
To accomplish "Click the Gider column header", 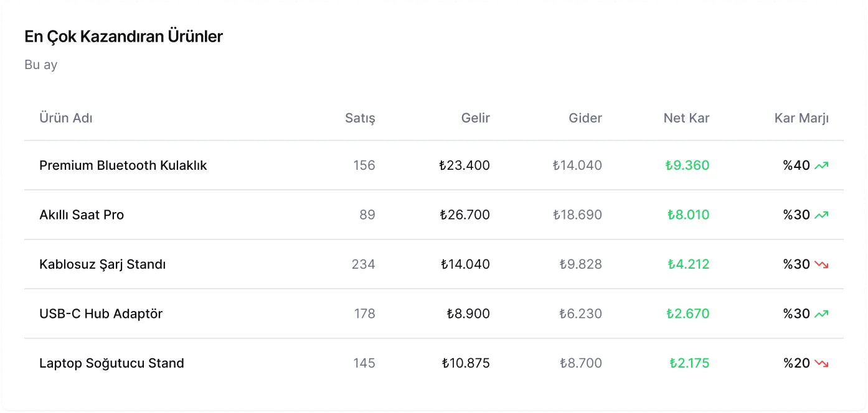I will (x=585, y=118).
